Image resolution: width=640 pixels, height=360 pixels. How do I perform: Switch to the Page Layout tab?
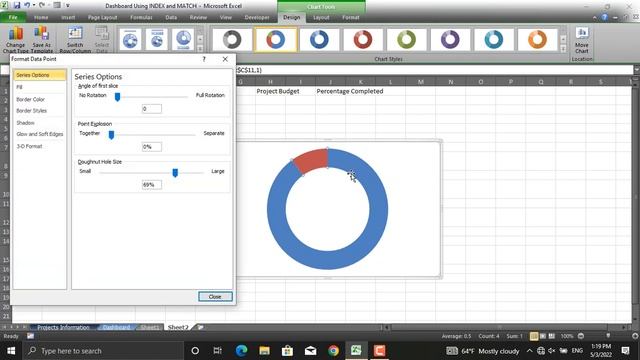tap(102, 17)
